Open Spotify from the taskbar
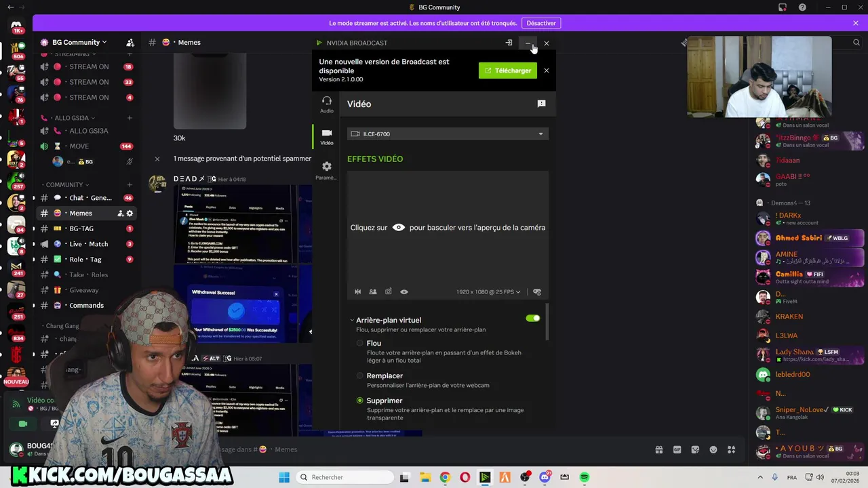 coord(585,477)
